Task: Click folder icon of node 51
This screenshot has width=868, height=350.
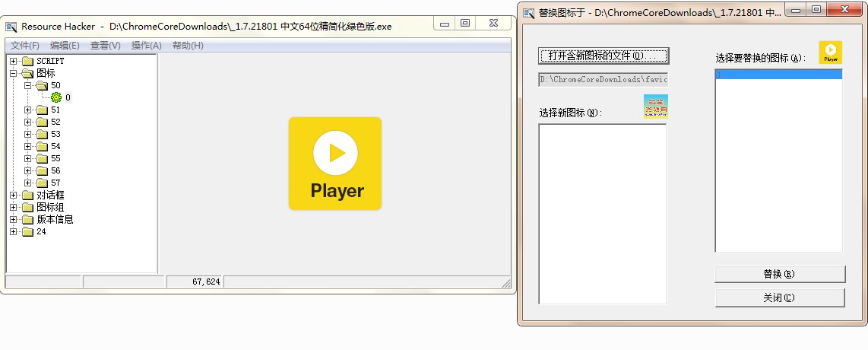Action: tap(42, 110)
